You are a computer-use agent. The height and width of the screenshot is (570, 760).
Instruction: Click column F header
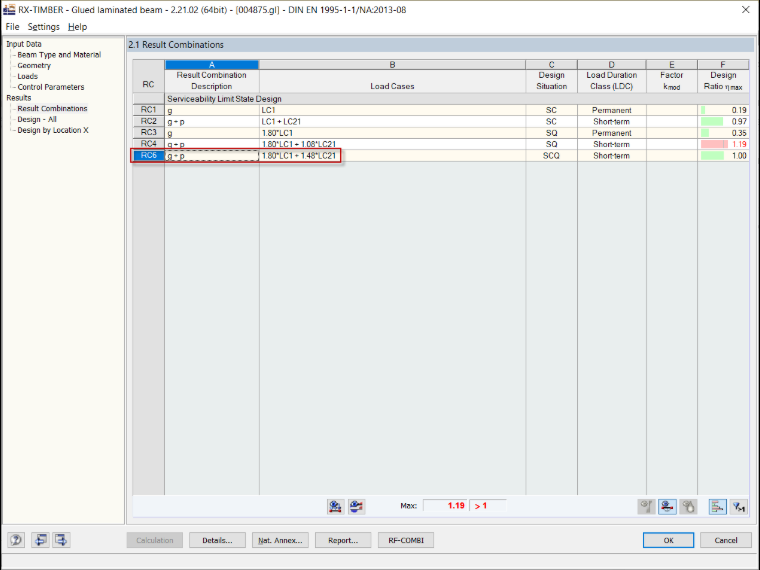(723, 64)
